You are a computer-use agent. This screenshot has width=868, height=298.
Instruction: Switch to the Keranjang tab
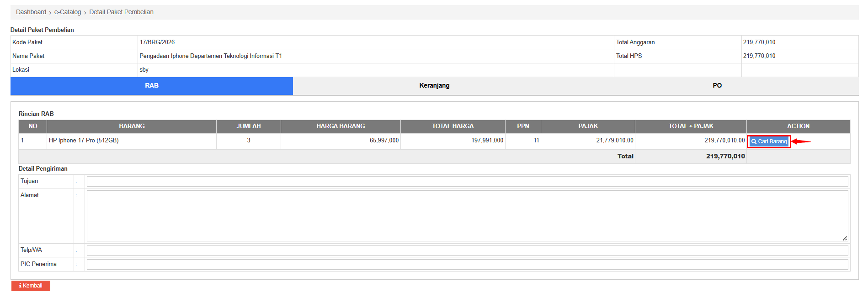[x=434, y=86]
